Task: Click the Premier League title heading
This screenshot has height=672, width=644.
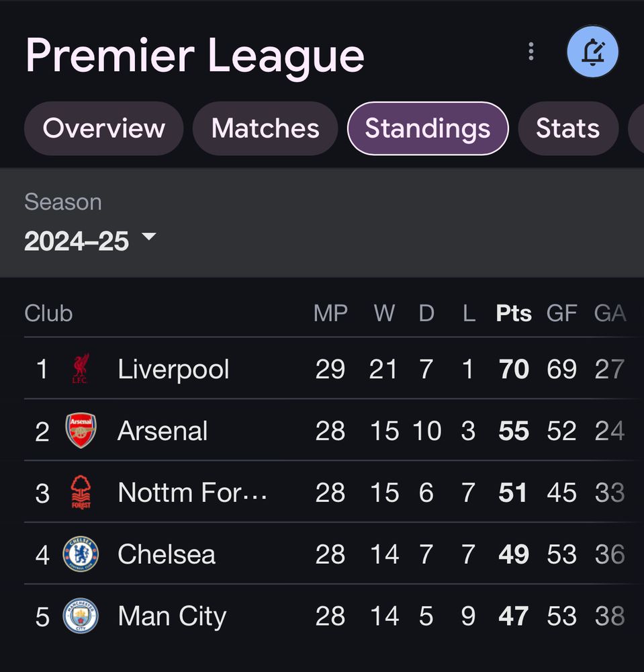Action: [195, 55]
